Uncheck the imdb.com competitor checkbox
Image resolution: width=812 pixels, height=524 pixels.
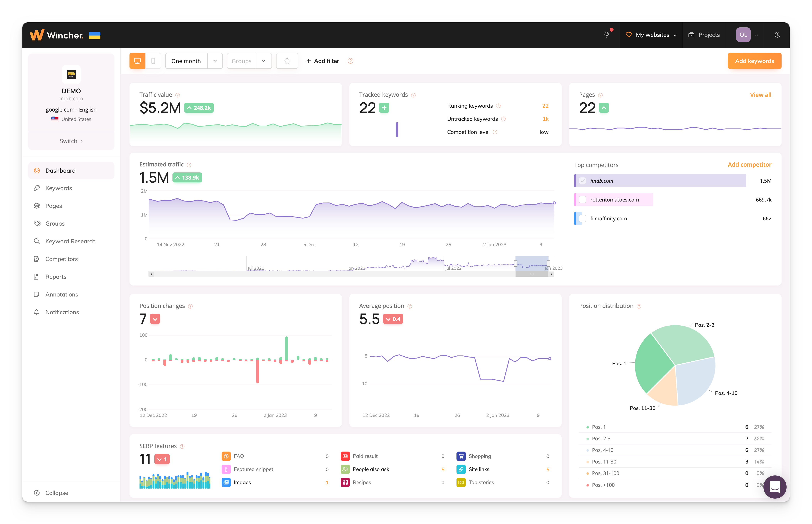(x=583, y=181)
